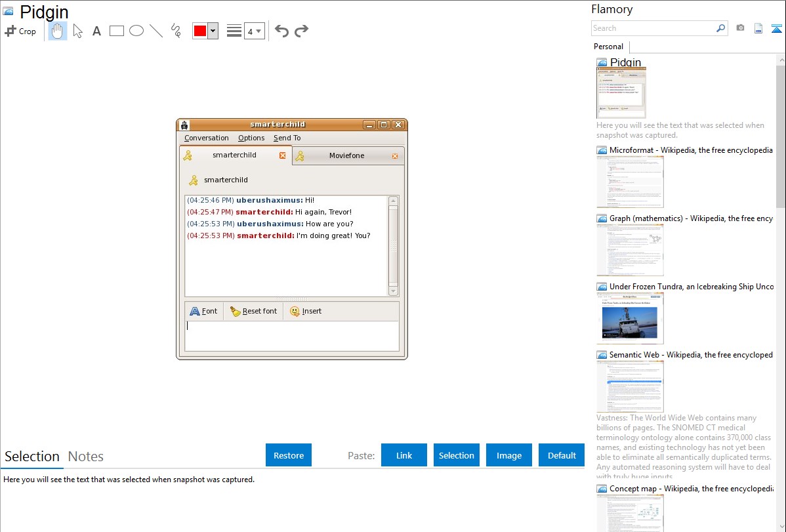Click the Pidgin app icon beside the title

[x=8, y=11]
